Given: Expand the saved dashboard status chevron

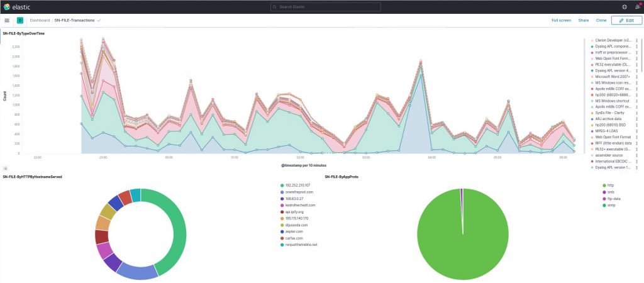Looking at the screenshot, I should (99, 20).
